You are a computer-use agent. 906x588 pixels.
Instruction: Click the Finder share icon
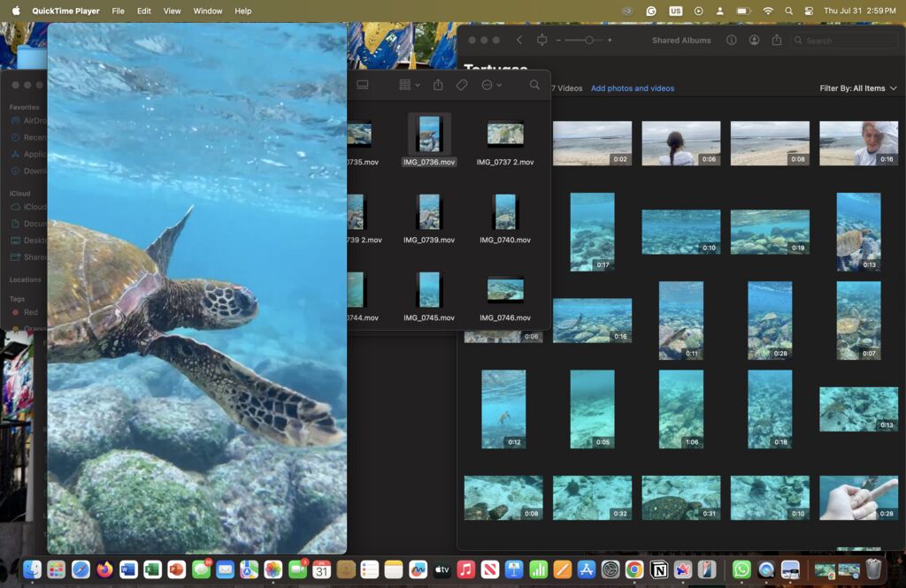tap(438, 85)
